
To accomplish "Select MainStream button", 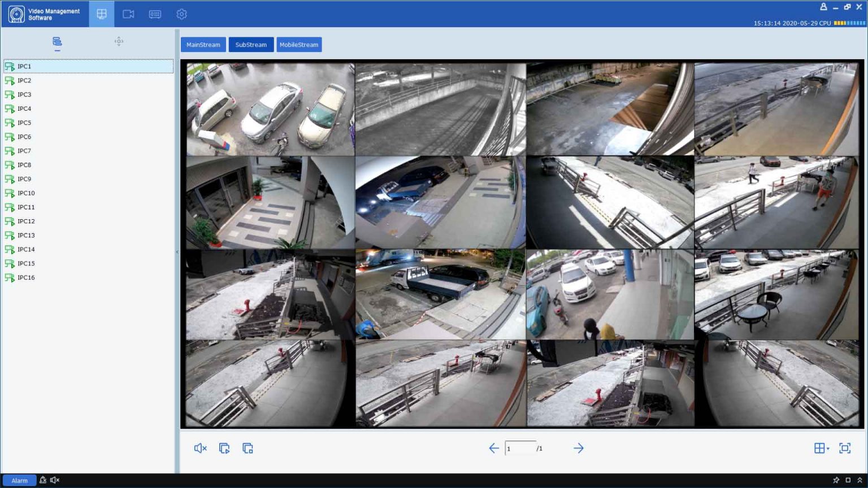I will [x=203, y=45].
